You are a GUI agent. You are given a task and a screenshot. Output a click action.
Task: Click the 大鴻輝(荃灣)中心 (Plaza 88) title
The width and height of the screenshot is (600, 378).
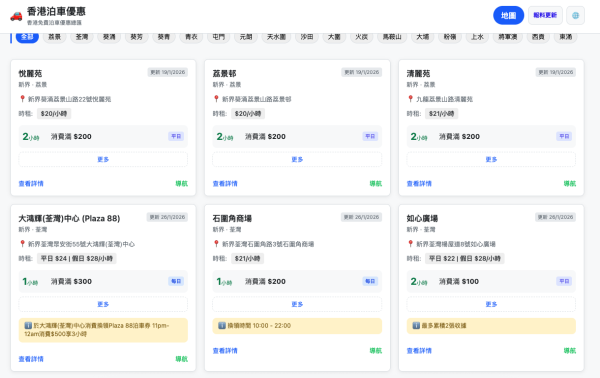tap(69, 218)
